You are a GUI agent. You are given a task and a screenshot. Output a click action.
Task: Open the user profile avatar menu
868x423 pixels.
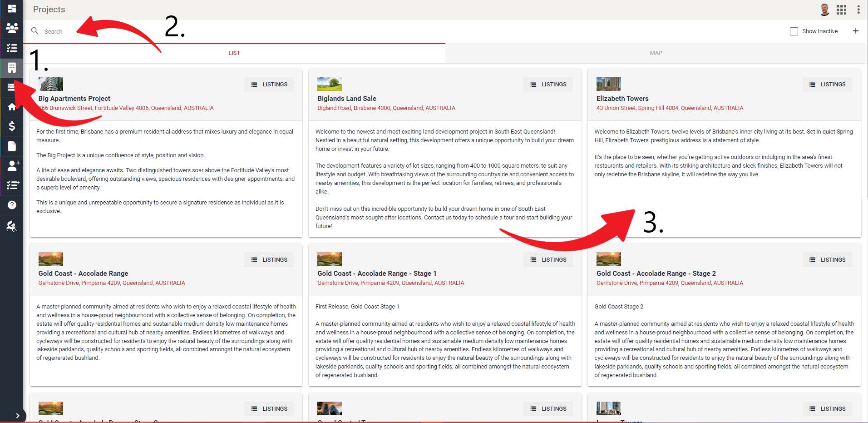(x=824, y=10)
